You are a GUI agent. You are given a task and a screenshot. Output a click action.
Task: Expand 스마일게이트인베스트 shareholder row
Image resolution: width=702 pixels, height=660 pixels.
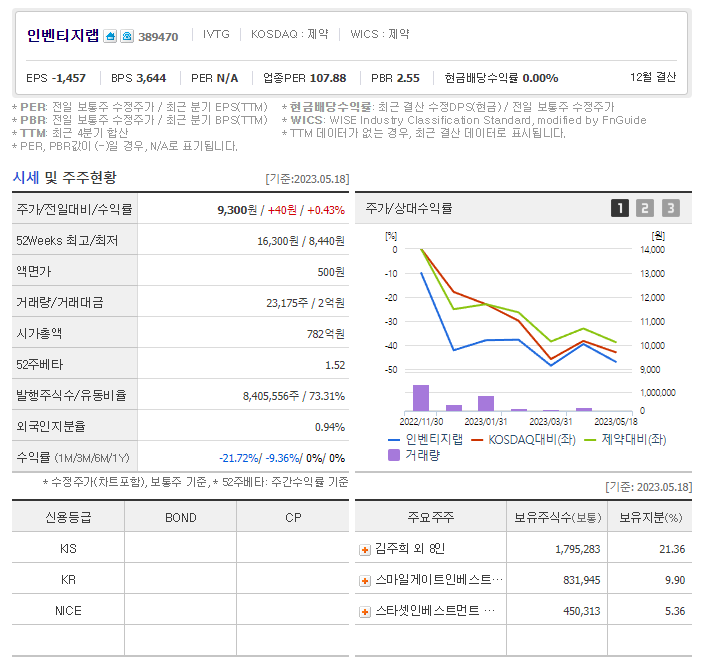(x=365, y=581)
